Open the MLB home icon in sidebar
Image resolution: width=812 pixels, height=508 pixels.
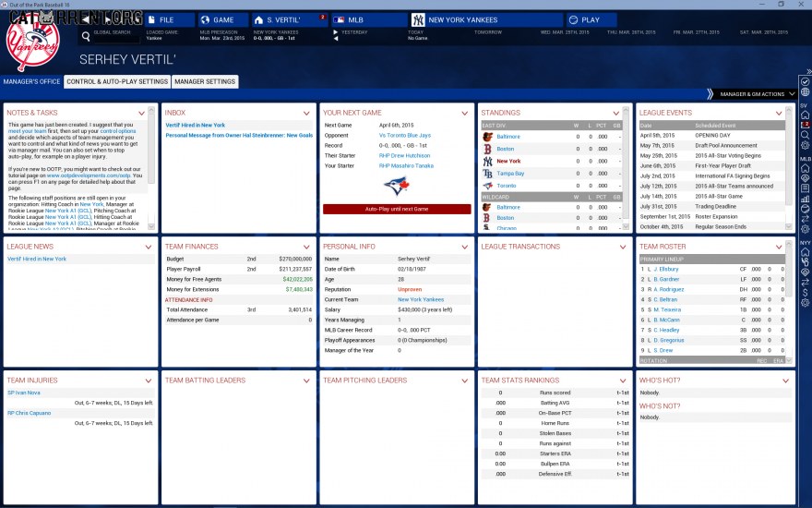[x=805, y=168]
